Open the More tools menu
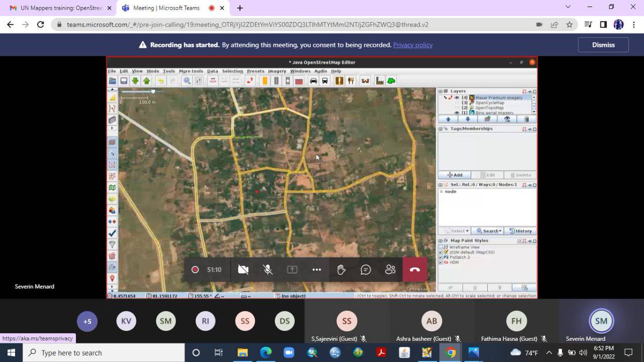 [x=191, y=71]
